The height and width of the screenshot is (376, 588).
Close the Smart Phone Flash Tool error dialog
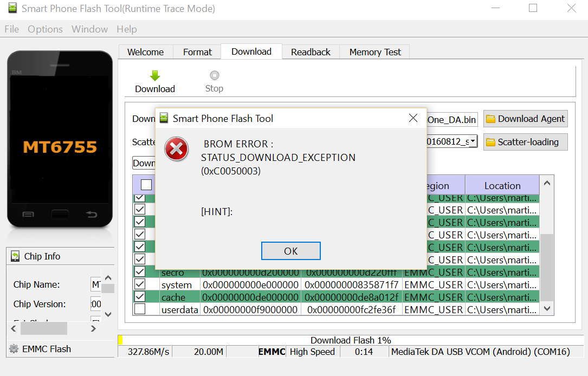click(413, 118)
